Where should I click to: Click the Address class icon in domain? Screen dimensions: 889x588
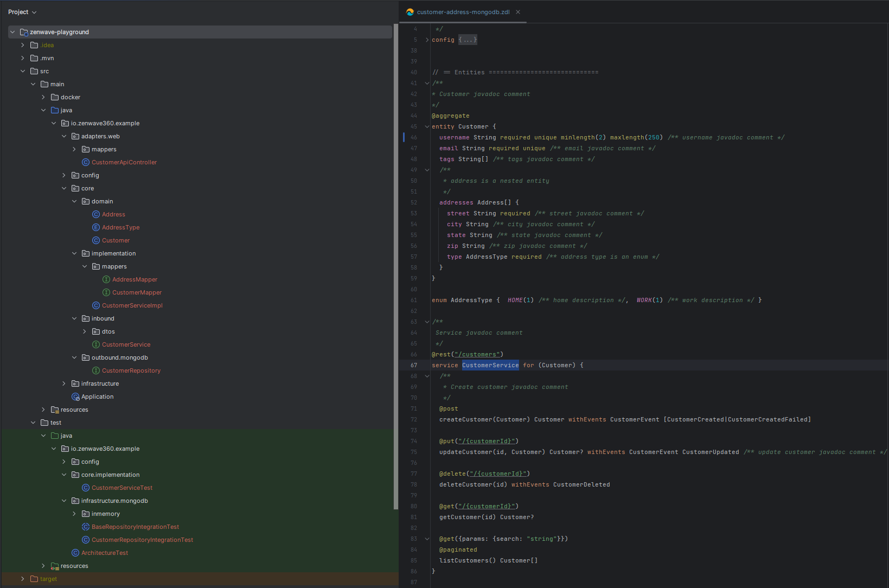coord(96,214)
